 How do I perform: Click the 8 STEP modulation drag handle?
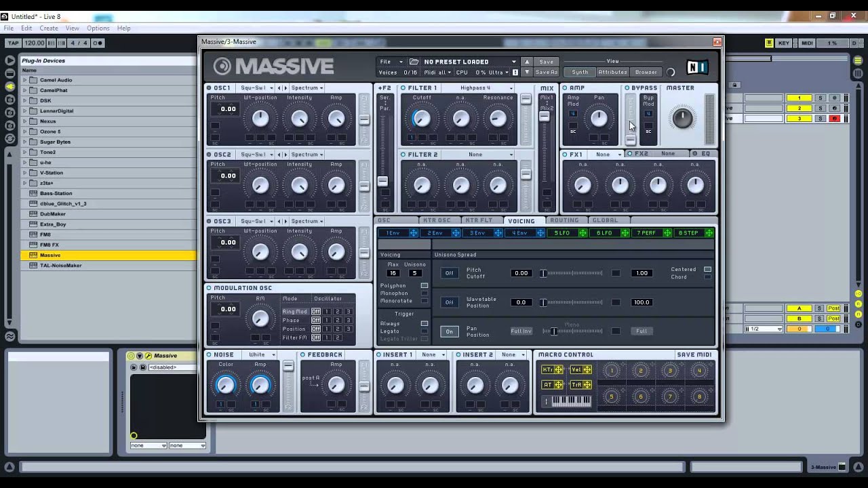coord(709,233)
